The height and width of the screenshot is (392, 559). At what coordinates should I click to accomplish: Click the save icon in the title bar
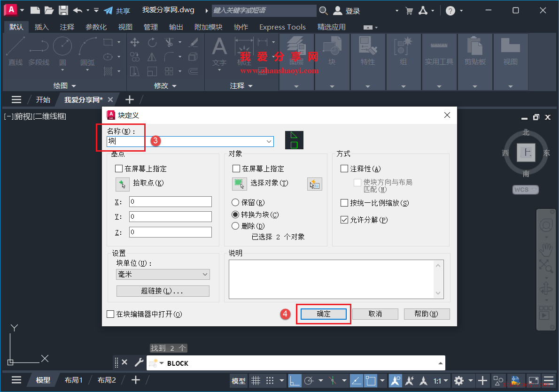[x=63, y=10]
